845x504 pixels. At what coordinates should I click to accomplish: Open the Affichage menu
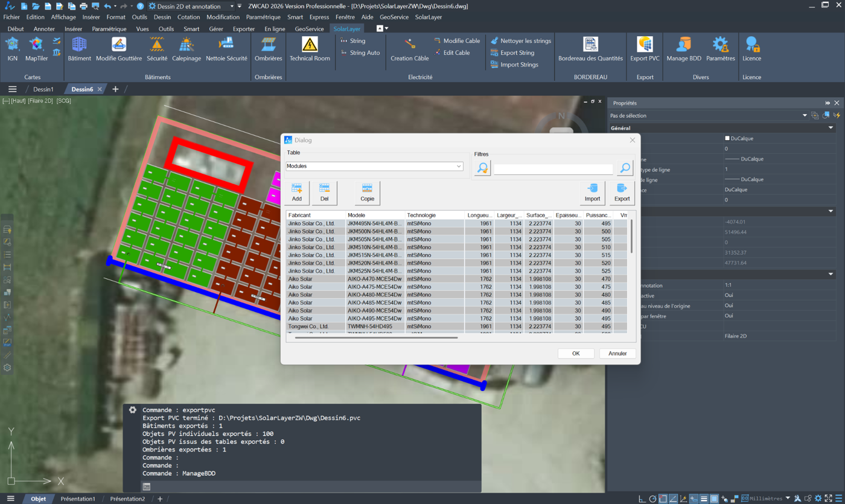point(63,18)
